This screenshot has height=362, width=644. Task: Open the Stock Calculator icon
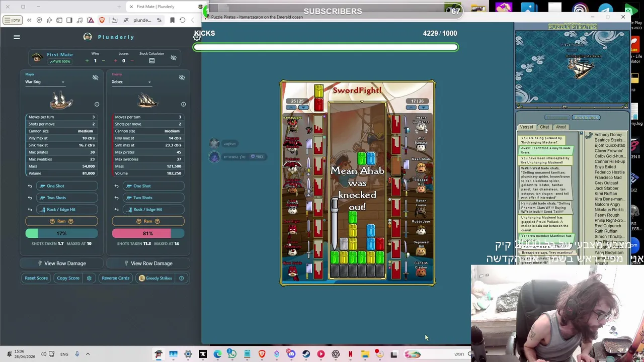152,61
